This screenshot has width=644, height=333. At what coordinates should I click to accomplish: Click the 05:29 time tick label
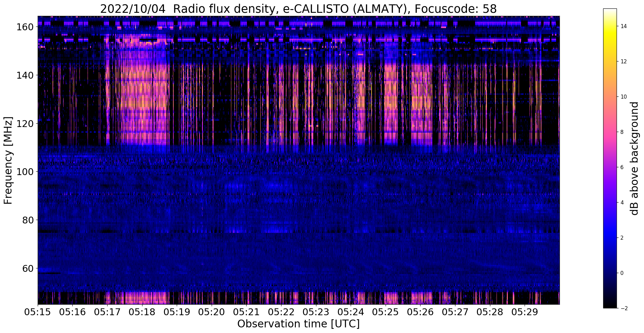(x=525, y=312)
